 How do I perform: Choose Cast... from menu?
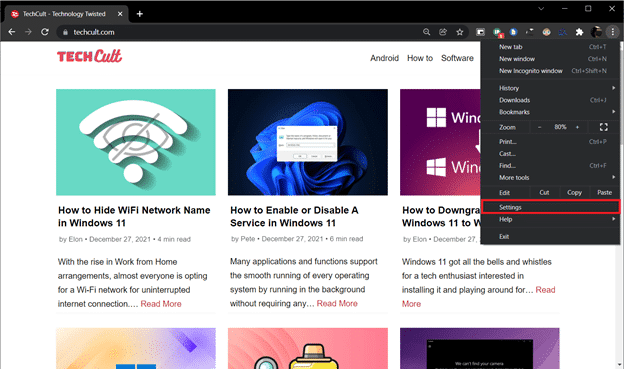pos(550,154)
